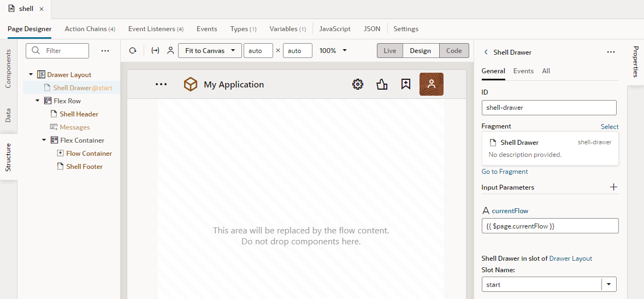Open the Shell Drawer properties options menu
Image resolution: width=644 pixels, height=299 pixels.
(x=611, y=52)
